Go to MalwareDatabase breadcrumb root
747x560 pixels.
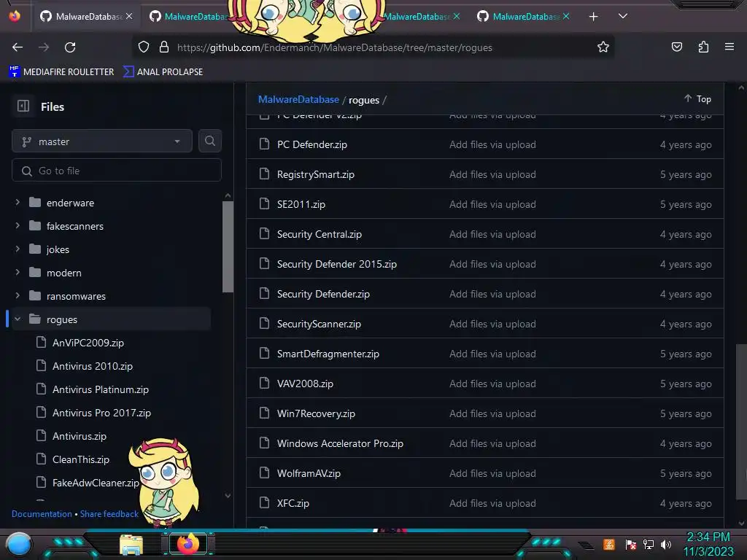tap(298, 99)
